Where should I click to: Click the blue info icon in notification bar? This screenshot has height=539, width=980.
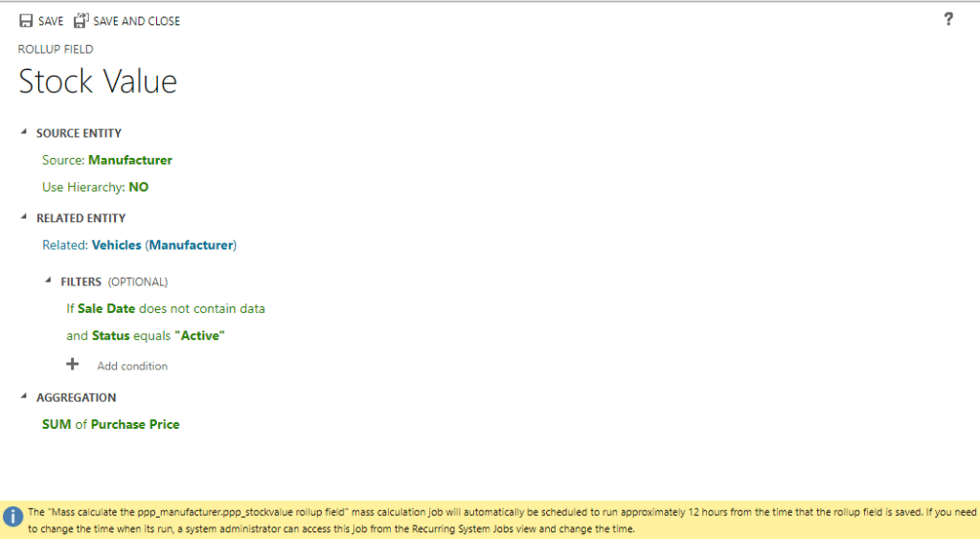(12, 518)
